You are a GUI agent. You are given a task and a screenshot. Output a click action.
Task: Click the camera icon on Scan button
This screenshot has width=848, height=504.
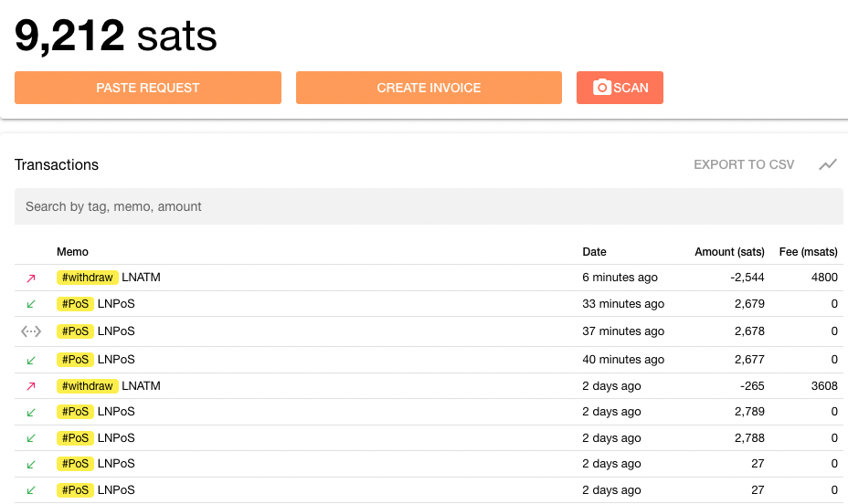(602, 87)
